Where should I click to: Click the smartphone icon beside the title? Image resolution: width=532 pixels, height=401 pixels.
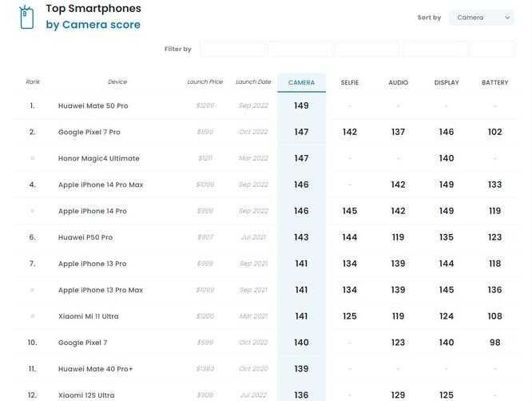tap(26, 17)
